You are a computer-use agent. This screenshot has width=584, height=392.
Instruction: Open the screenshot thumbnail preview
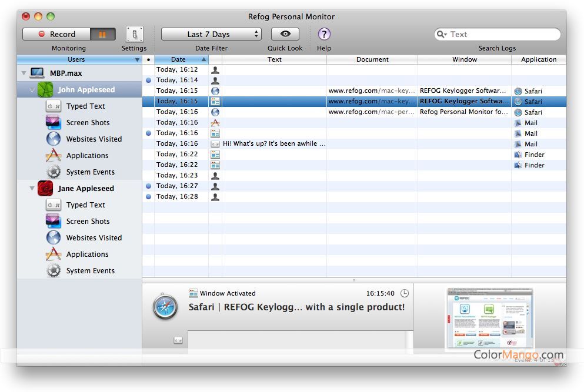[x=490, y=319]
